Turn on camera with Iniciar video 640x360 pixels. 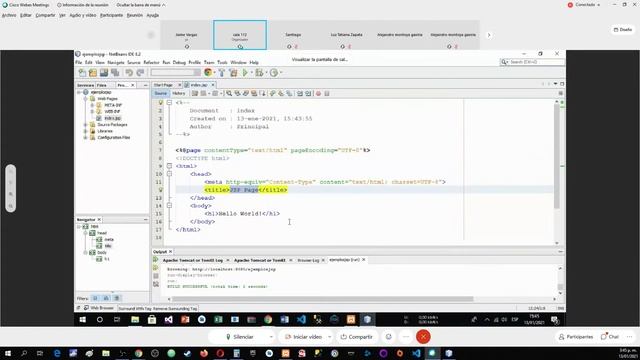(303, 337)
